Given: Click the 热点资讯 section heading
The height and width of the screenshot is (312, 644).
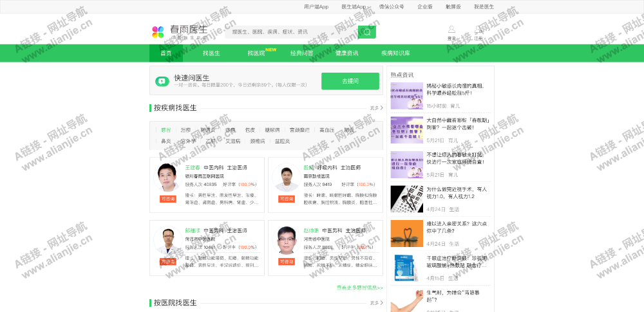Looking at the screenshot, I should click(x=402, y=75).
